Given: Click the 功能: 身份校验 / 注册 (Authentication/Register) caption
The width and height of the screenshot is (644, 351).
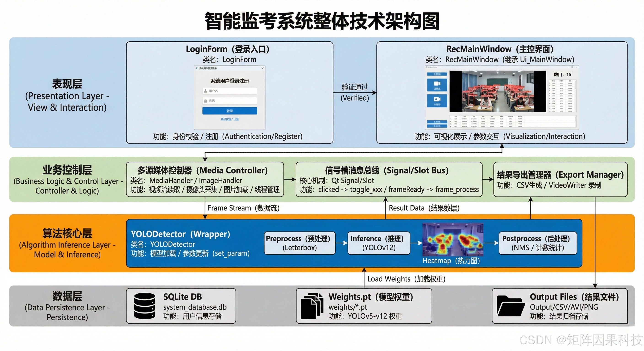Looking at the screenshot, I should pos(228,136).
